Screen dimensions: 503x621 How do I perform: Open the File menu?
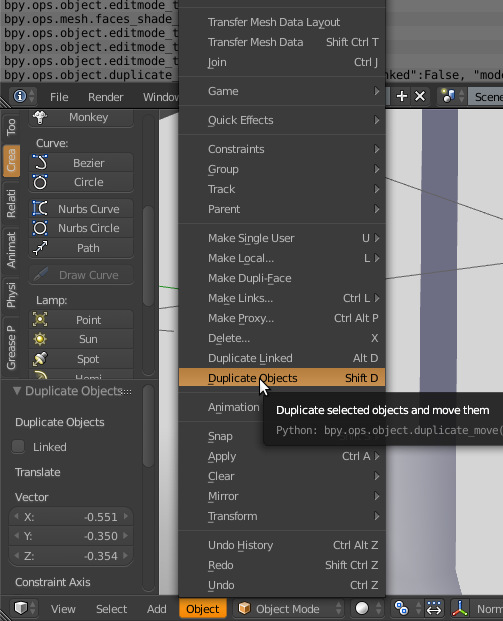pos(59,97)
